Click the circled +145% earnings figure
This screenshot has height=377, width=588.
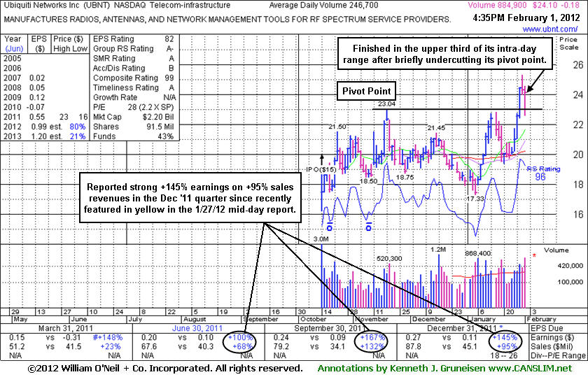click(x=505, y=337)
